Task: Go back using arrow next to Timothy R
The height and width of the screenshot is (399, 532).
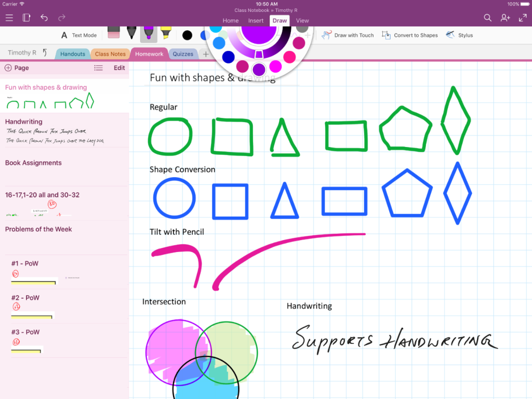Action: (x=45, y=52)
